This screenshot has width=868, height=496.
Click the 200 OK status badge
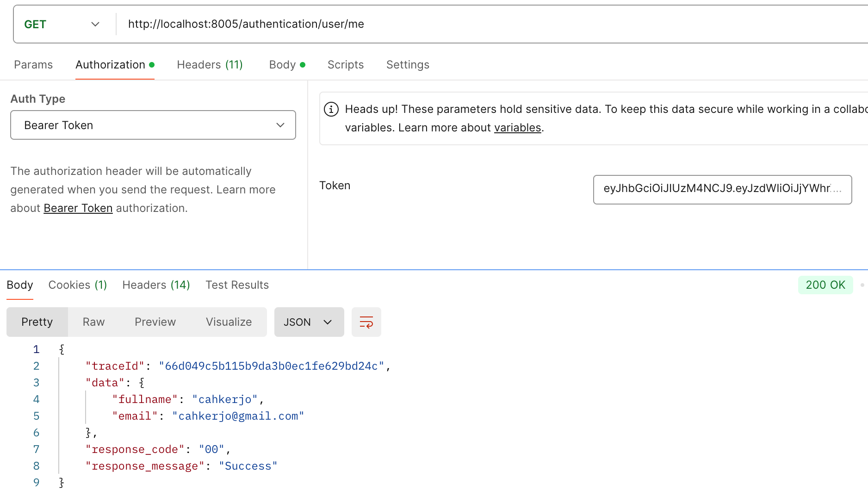[x=825, y=285]
